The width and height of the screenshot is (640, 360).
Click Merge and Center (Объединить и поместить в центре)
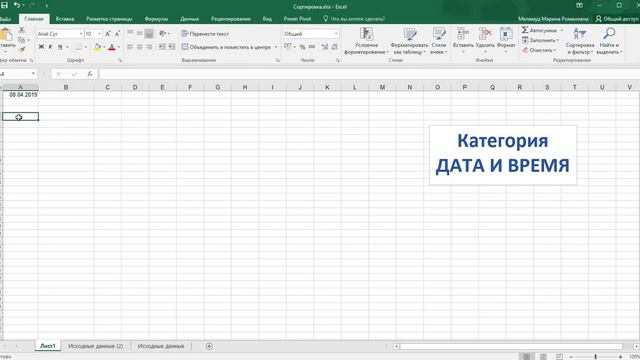click(x=227, y=47)
